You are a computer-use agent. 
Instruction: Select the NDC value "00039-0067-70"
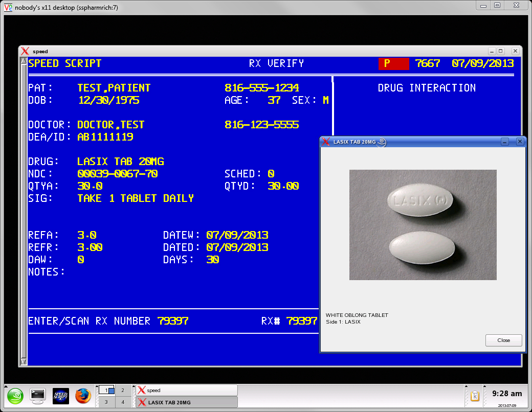point(117,174)
